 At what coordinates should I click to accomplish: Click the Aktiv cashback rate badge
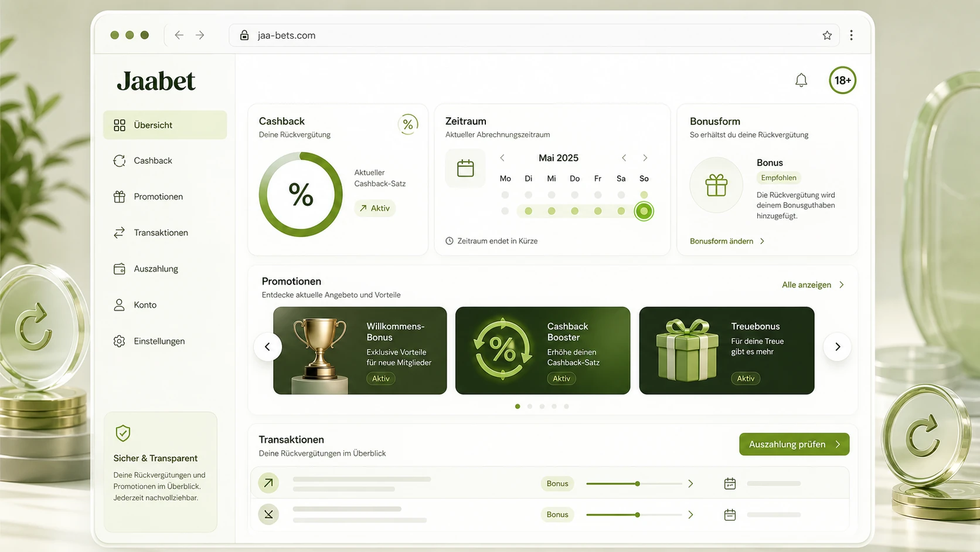375,208
